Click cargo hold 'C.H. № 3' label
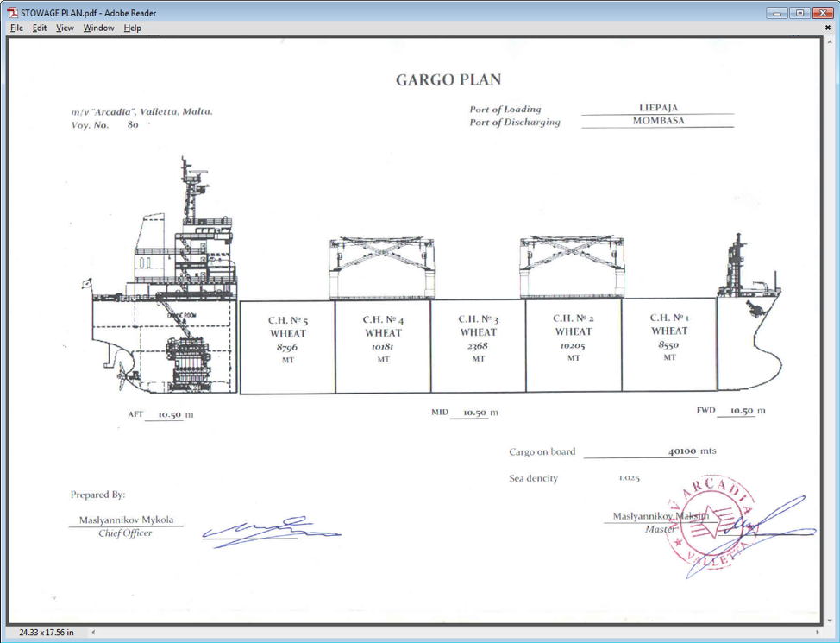 pyautogui.click(x=479, y=319)
